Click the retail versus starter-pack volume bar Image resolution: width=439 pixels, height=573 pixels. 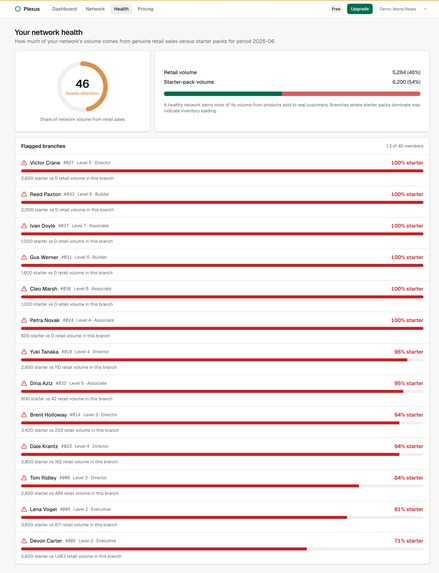click(x=292, y=94)
